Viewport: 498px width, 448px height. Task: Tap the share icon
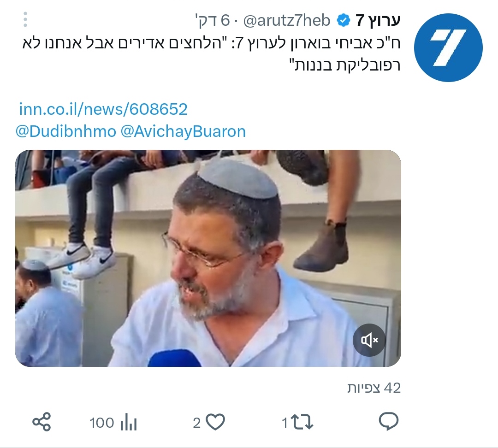41,422
